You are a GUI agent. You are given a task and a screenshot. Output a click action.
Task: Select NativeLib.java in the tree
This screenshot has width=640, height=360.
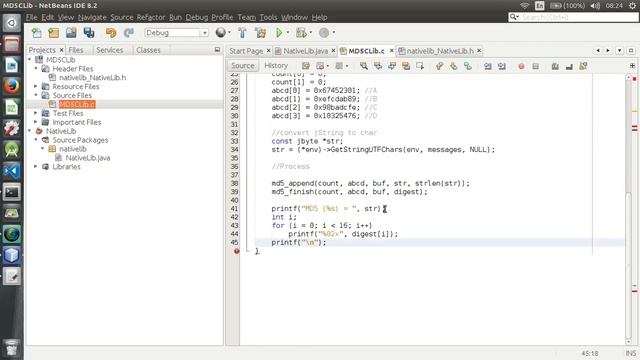tap(88, 158)
